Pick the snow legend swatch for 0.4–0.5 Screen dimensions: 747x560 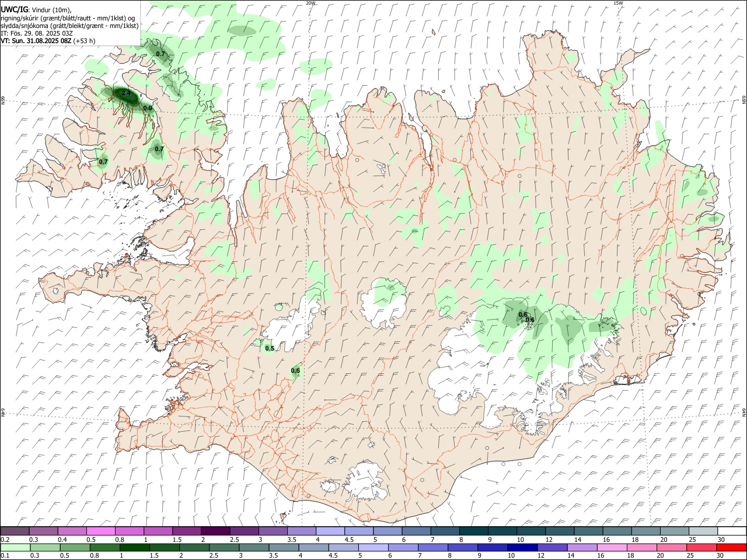72,531
